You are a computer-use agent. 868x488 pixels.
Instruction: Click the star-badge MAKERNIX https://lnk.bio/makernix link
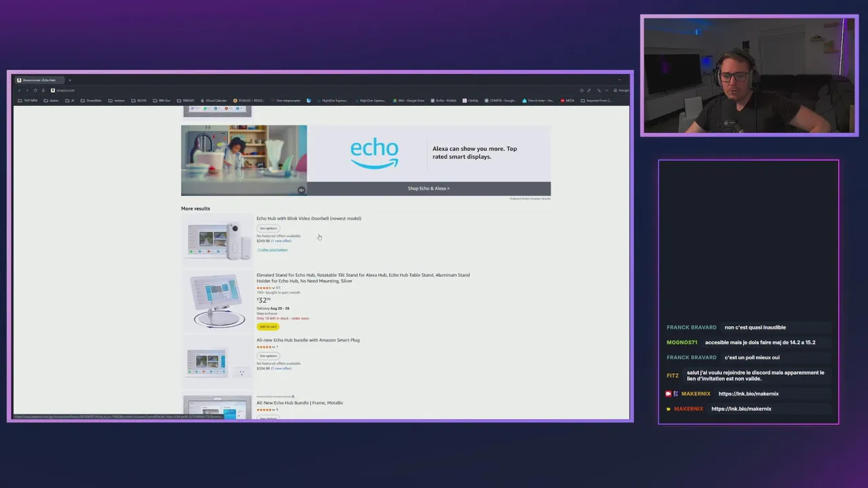tap(741, 409)
